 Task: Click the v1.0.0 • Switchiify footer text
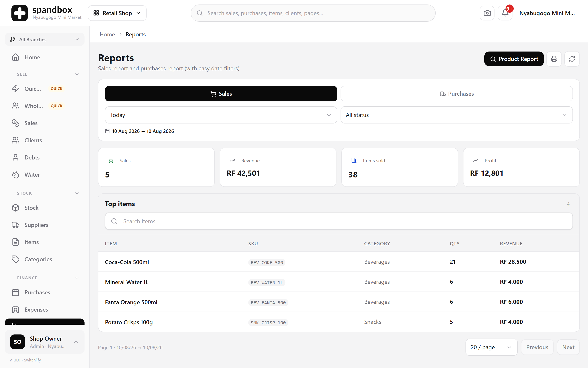25,360
